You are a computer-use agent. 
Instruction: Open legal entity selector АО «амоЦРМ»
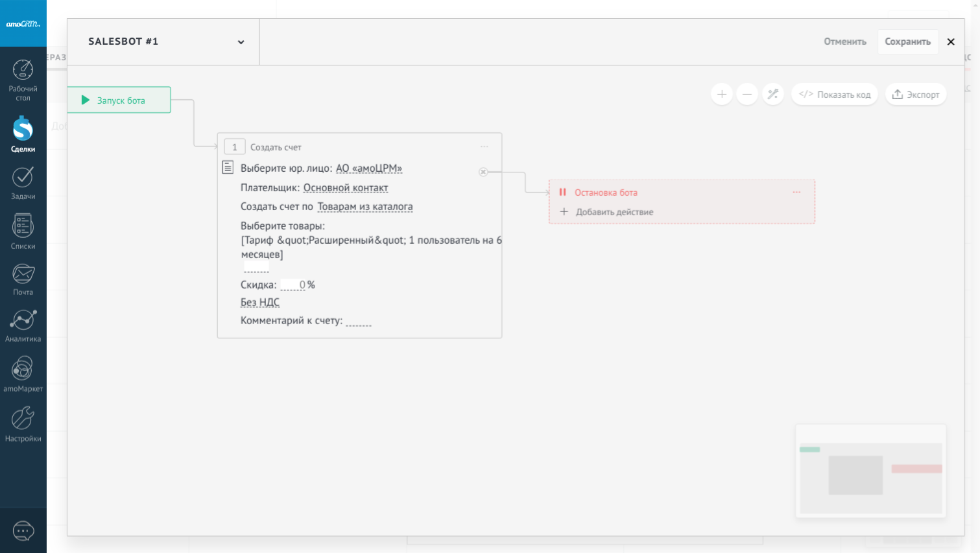tap(368, 169)
